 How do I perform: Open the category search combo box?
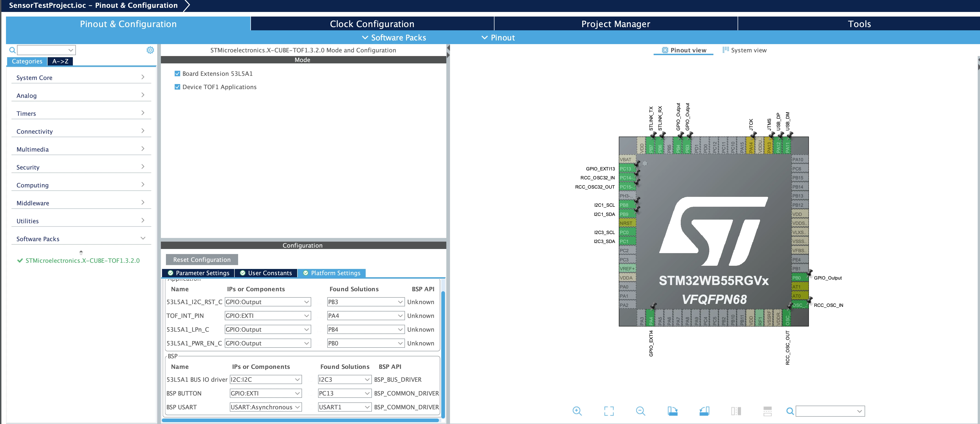pos(46,50)
